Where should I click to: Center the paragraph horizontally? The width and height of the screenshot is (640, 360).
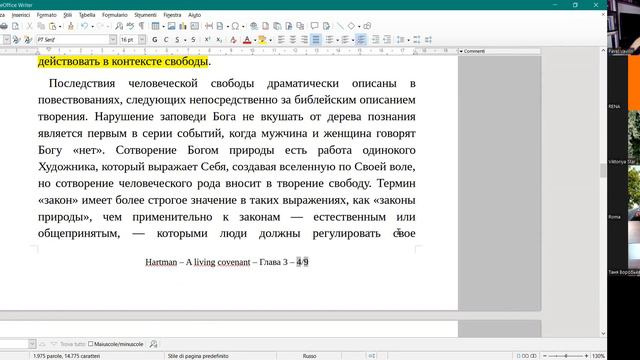point(293,40)
